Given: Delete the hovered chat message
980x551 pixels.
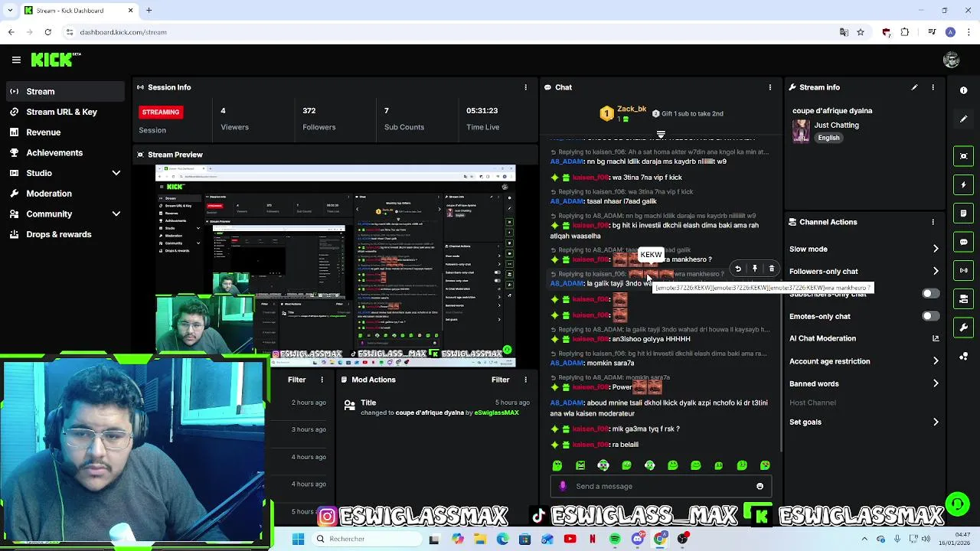Looking at the screenshot, I should pyautogui.click(x=772, y=269).
